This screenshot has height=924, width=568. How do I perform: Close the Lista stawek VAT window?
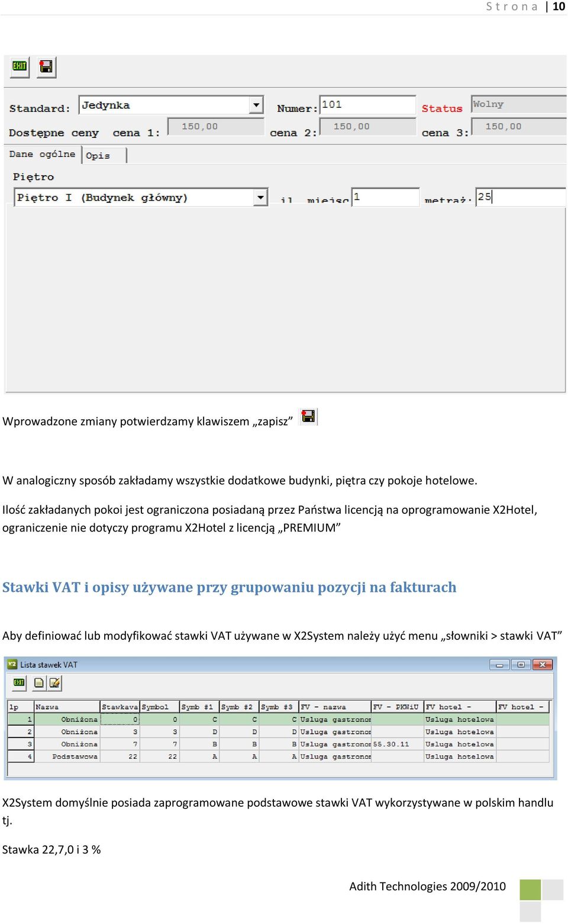coord(543,665)
